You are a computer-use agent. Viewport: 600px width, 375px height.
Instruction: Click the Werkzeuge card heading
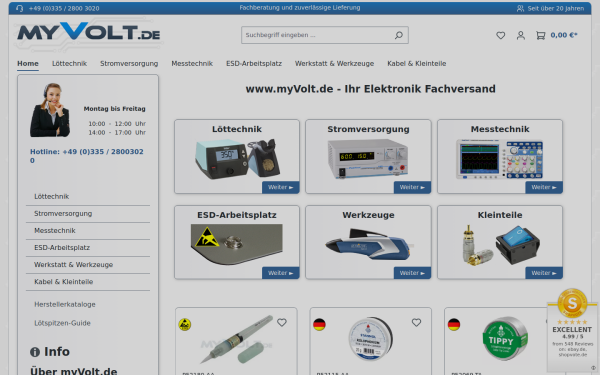368,215
